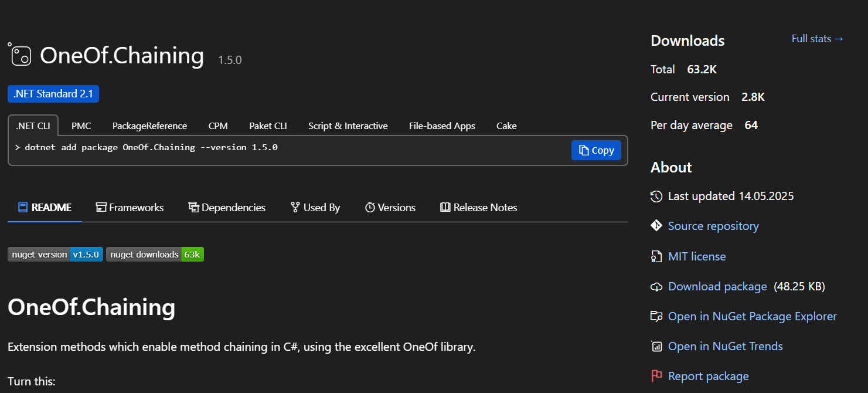Select the Cake tab

click(506, 126)
